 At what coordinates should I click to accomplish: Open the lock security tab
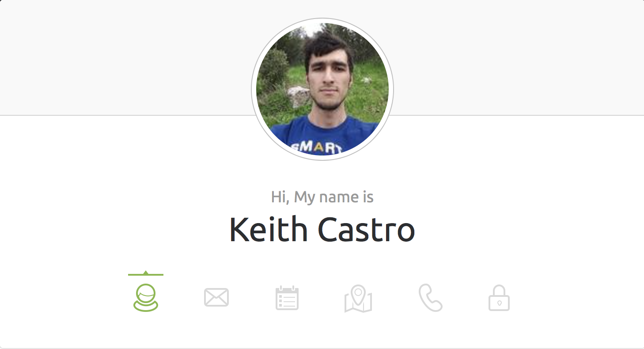pos(499,298)
